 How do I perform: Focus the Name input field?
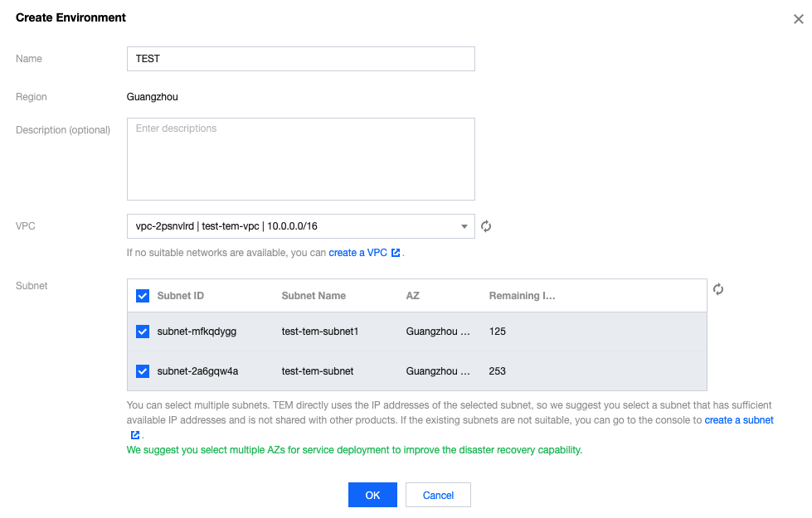[x=300, y=59]
